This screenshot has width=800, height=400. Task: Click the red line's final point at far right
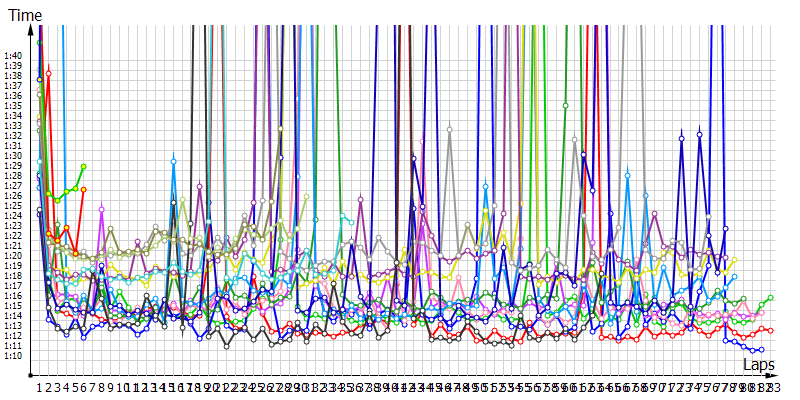pyautogui.click(x=771, y=330)
